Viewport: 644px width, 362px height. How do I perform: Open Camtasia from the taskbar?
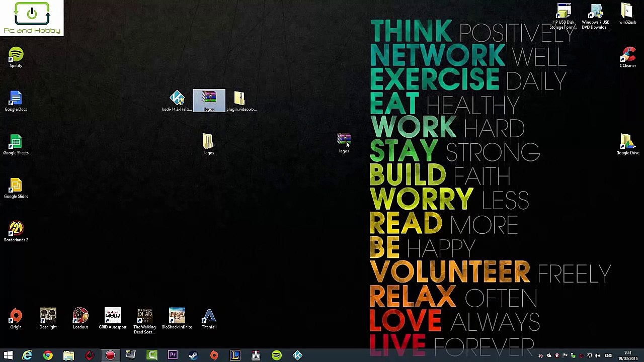click(x=152, y=356)
